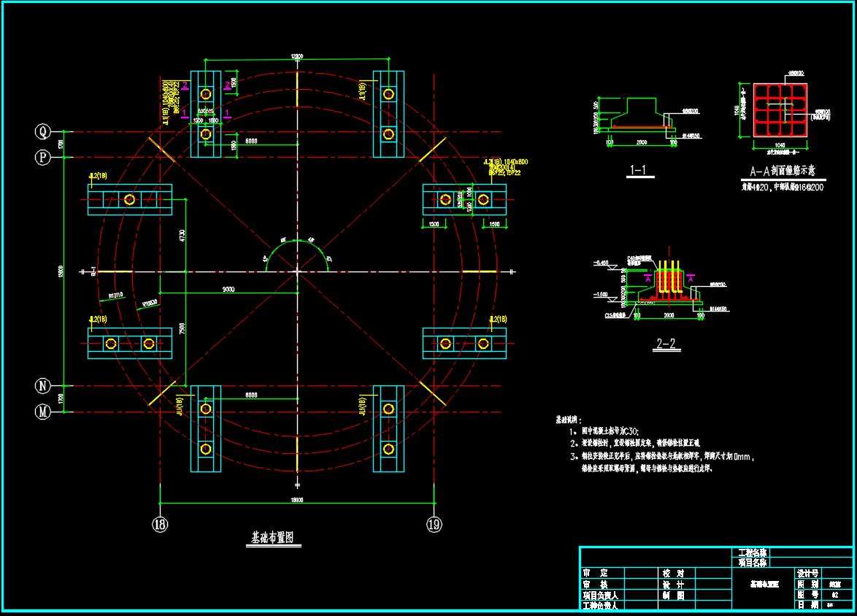Select the center point of the circular plan
Screen dimensions: 857x616
coord(297,271)
